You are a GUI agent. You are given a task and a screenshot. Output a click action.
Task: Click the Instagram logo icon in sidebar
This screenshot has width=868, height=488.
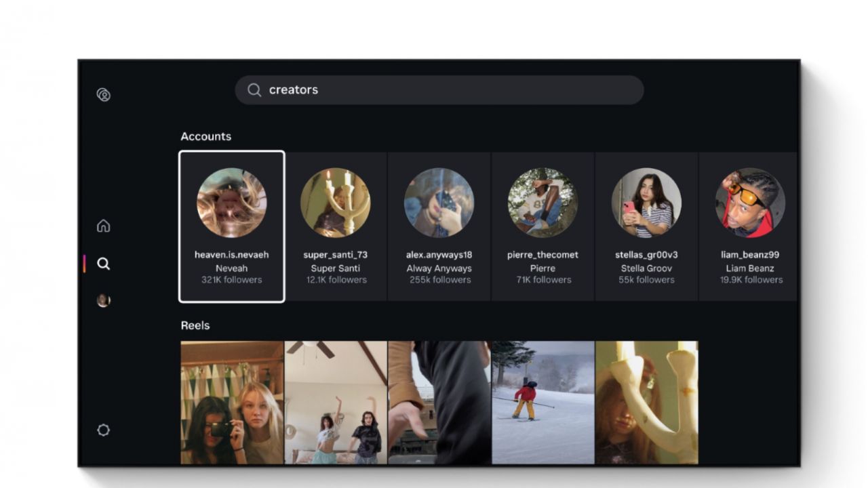pyautogui.click(x=104, y=95)
